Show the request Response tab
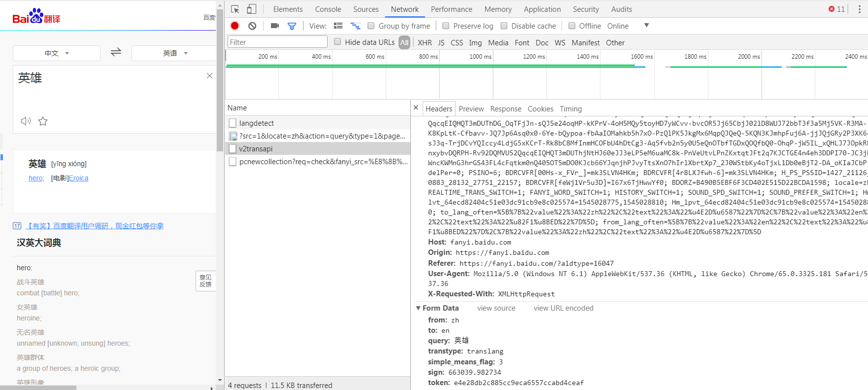868x390 pixels. [x=506, y=109]
